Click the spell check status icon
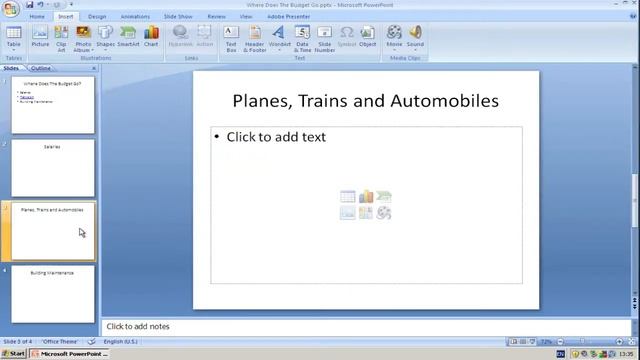 pos(91,342)
